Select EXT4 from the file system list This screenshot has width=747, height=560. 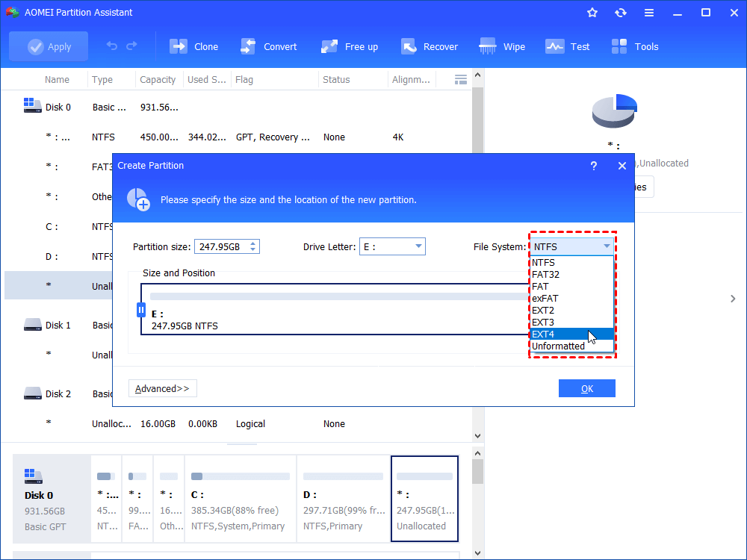545,334
